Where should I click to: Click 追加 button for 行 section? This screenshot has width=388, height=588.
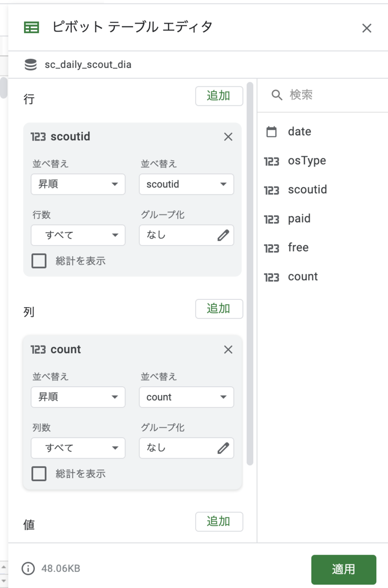(219, 96)
